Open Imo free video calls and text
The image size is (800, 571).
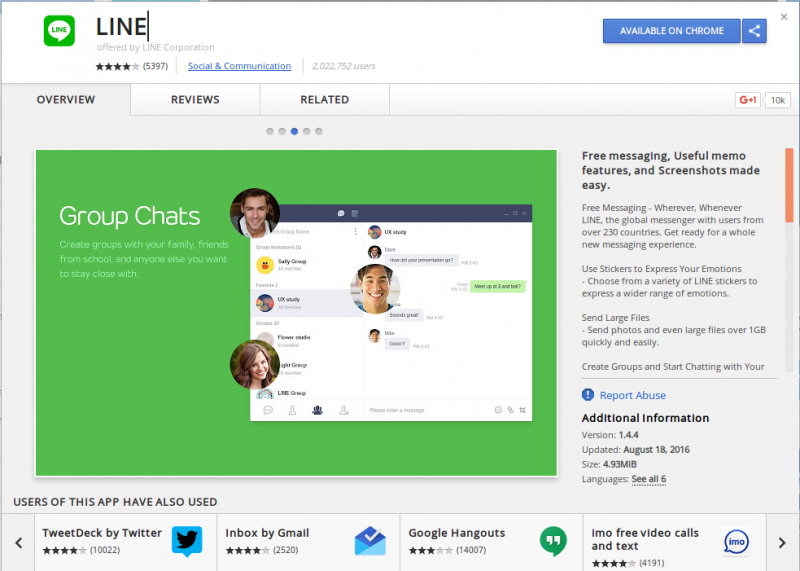coord(645,539)
